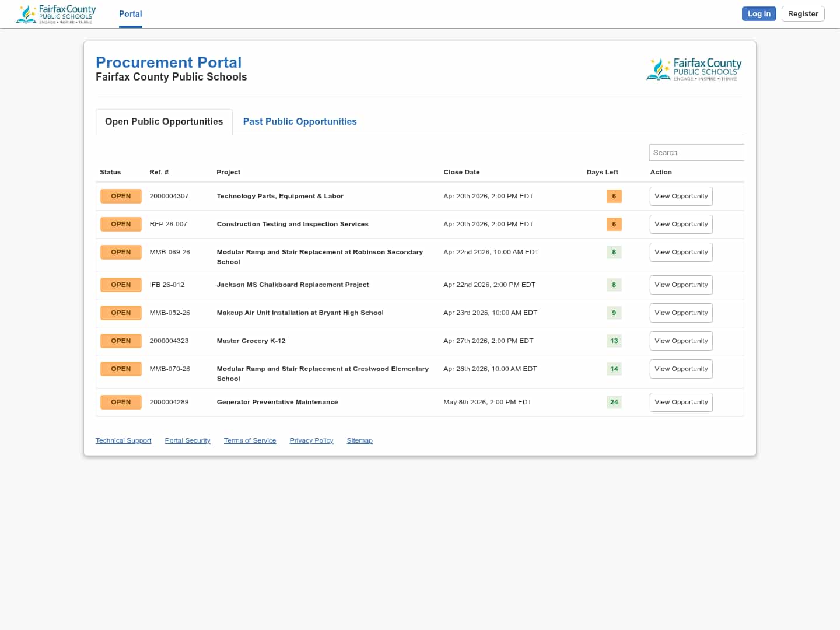Sort table by Days Left column header
Viewport: 840px width, 630px height.
tap(602, 173)
